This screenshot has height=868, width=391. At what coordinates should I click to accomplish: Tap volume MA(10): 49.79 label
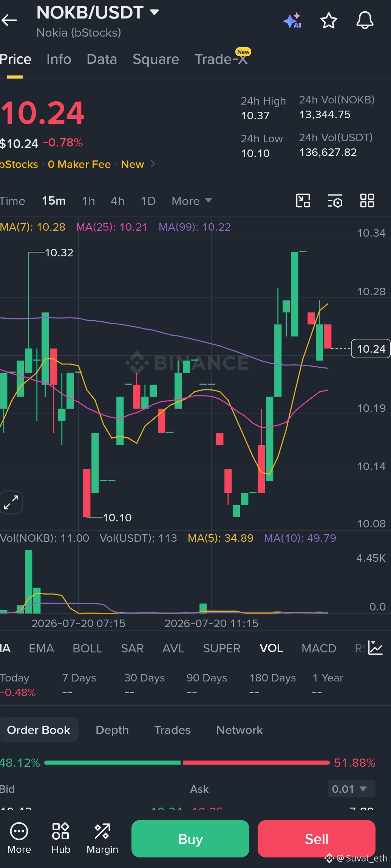300,538
